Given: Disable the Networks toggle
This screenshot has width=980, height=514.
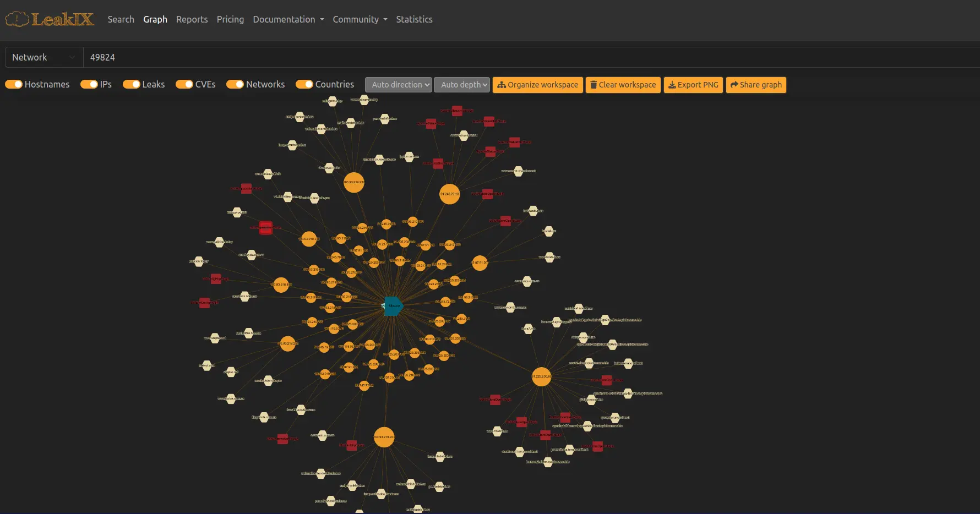Looking at the screenshot, I should coord(236,84).
